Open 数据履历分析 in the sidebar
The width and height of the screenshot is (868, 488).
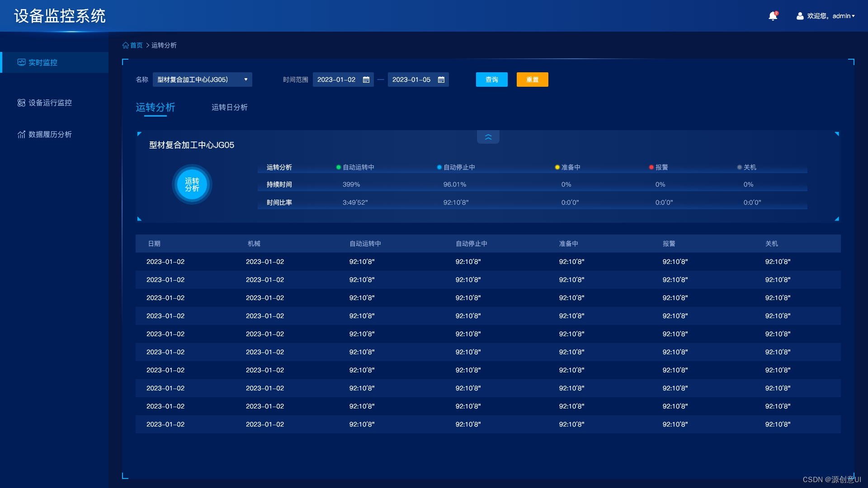(x=50, y=135)
